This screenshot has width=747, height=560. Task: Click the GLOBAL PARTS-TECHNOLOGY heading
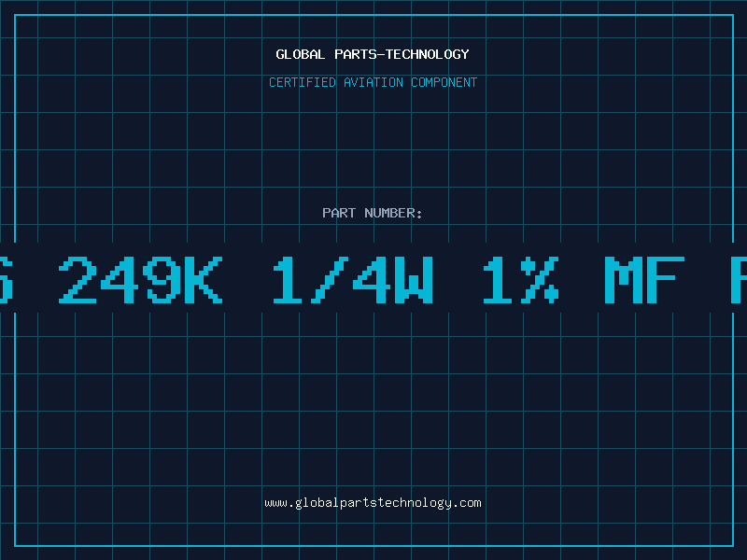[x=373, y=54]
